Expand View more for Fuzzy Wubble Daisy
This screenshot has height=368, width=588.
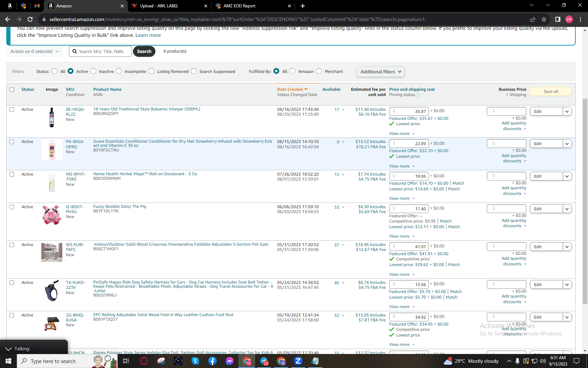point(402,236)
